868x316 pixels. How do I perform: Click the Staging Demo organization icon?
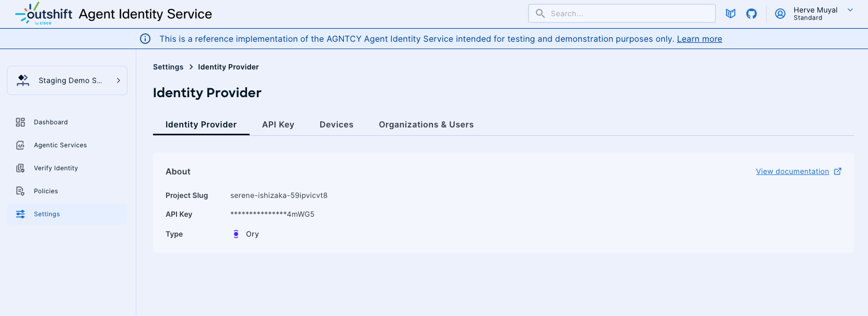pos(23,80)
